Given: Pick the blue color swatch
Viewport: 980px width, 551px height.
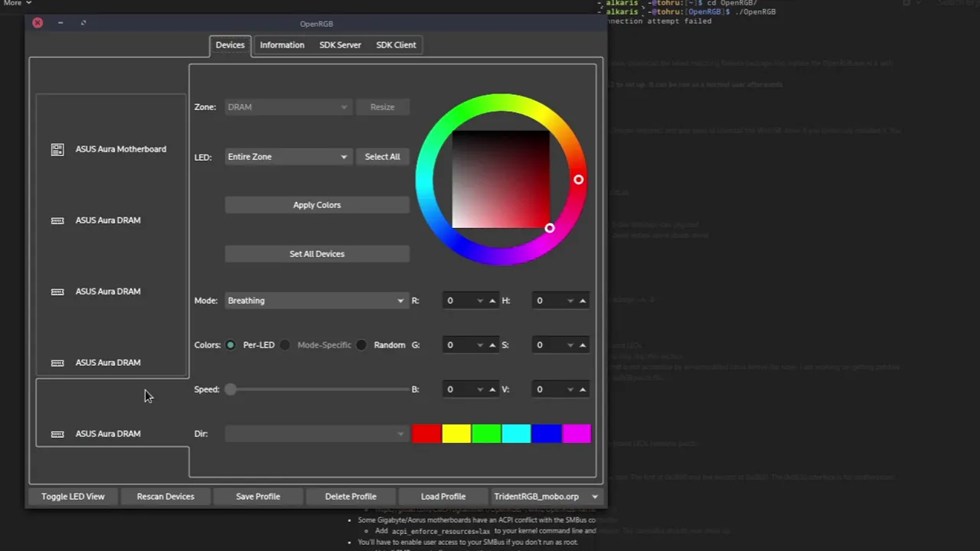Looking at the screenshot, I should [x=546, y=434].
